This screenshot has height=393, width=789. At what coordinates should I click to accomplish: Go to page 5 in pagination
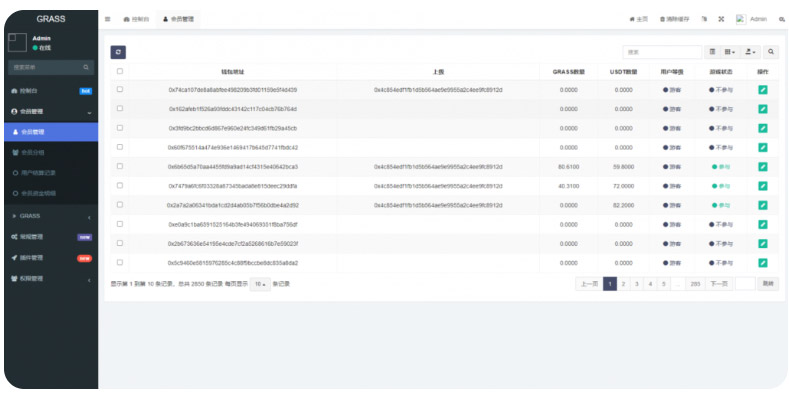click(664, 284)
